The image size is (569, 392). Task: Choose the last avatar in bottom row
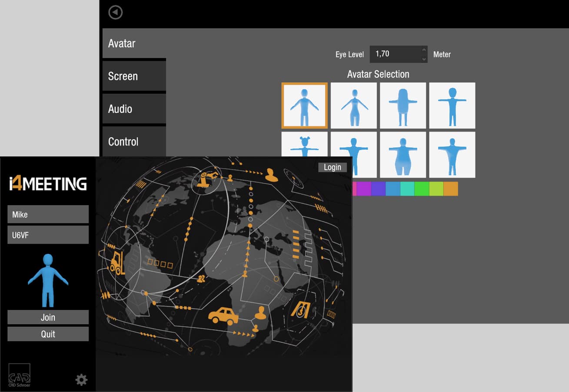click(452, 155)
